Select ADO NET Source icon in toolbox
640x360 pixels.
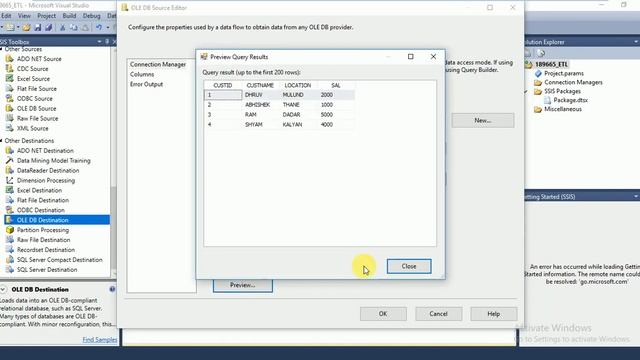(x=9, y=59)
